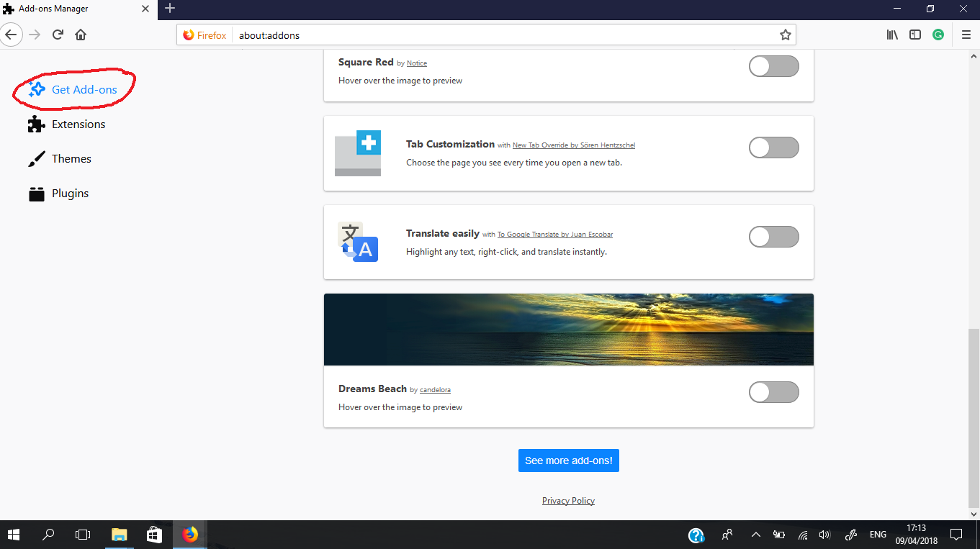This screenshot has height=549, width=980.
Task: Switch on the Translate easily toggle
Action: coord(774,237)
